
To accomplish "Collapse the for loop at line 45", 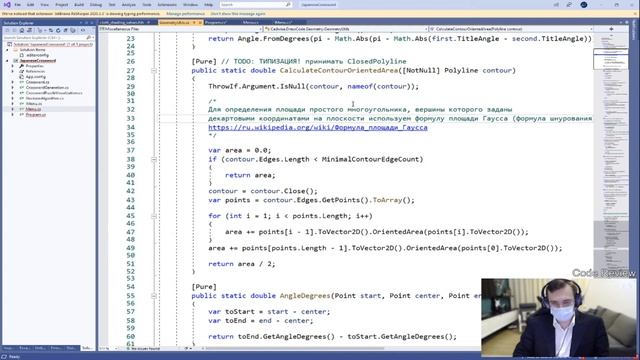I will (x=154, y=216).
